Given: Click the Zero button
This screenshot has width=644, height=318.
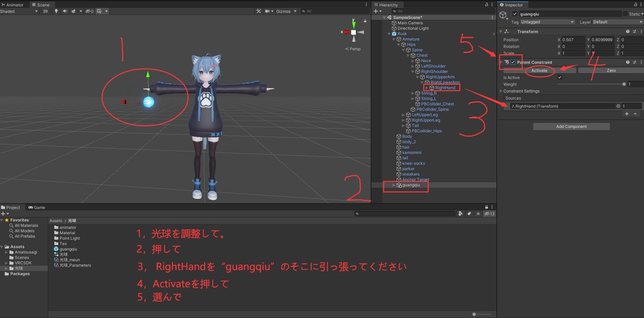Looking at the screenshot, I should click(611, 71).
